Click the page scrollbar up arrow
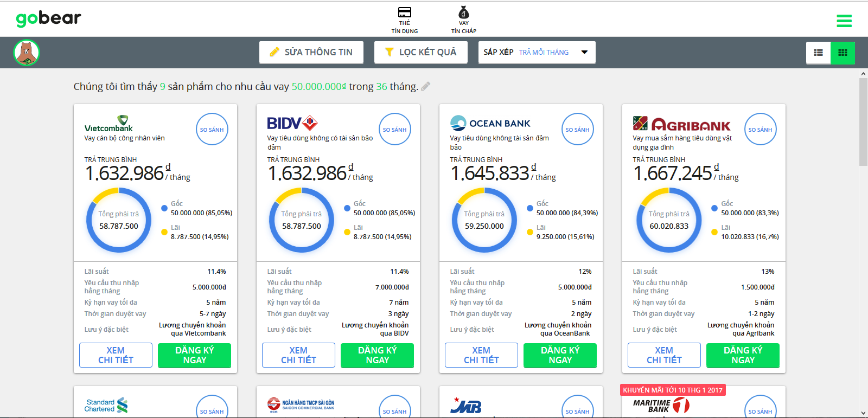868x418 pixels. point(863,73)
